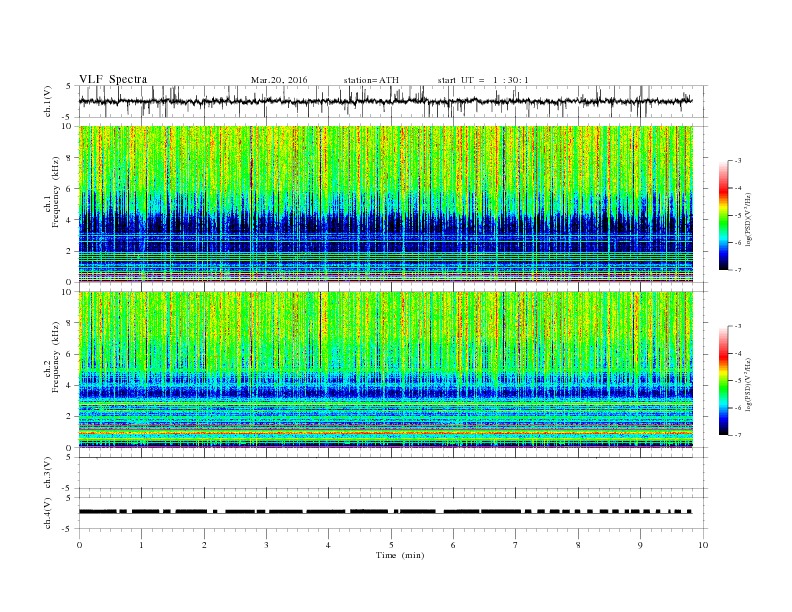Click the empty ch.3 voltage panel
Viewport: 792px width, 612px height.
pyautogui.click(x=393, y=473)
